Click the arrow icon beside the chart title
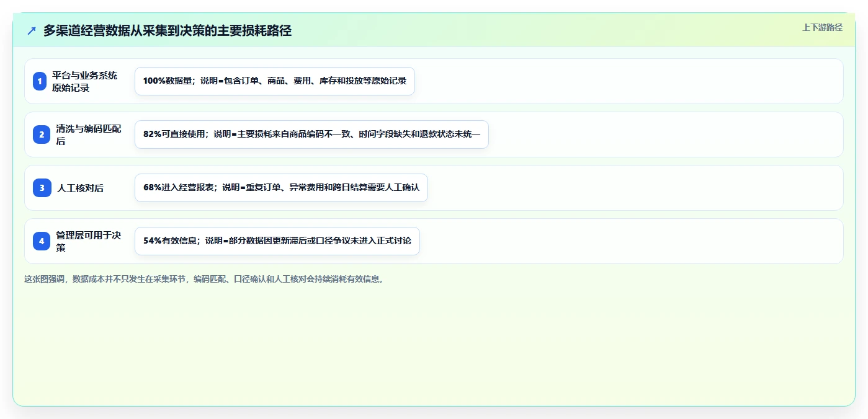The image size is (868, 419). coord(32,30)
